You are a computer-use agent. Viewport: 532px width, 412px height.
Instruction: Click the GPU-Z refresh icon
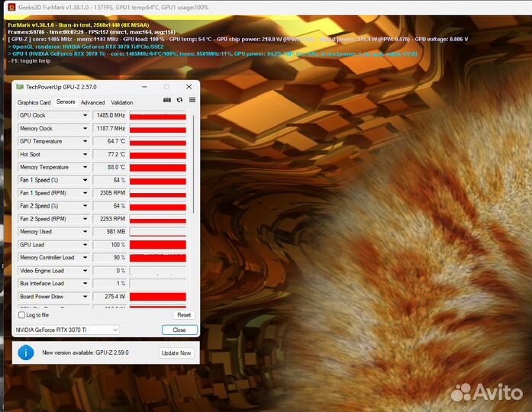179,100
